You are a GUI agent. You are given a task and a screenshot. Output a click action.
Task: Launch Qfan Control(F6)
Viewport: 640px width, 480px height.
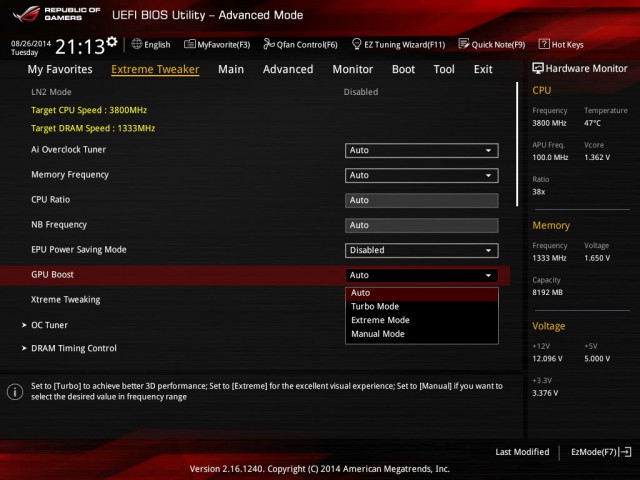(x=300, y=44)
